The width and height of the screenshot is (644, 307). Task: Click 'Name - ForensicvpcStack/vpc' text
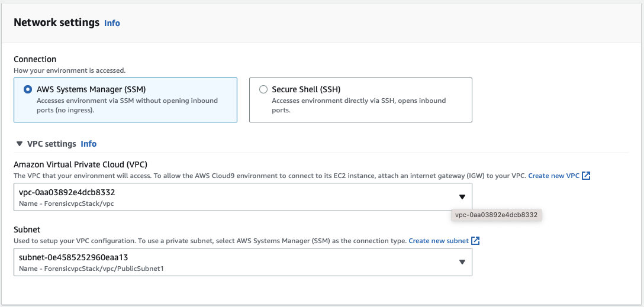[66, 203]
